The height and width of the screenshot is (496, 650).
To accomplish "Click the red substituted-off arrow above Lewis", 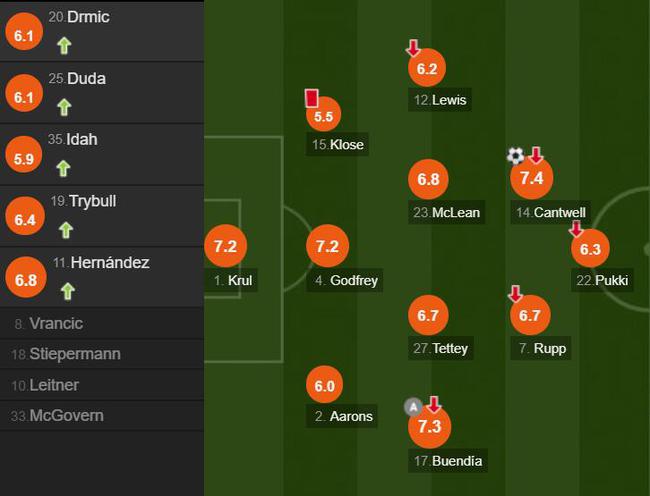I will pyautogui.click(x=413, y=48).
